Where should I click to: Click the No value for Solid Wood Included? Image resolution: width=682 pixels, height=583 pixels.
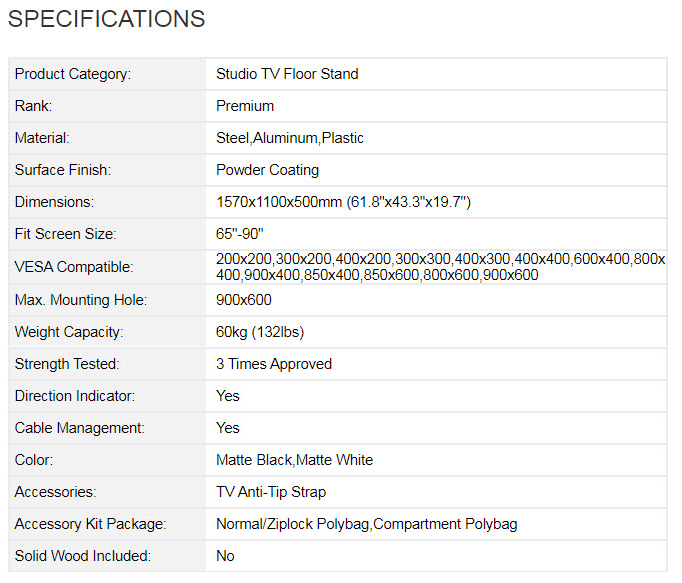tap(226, 556)
